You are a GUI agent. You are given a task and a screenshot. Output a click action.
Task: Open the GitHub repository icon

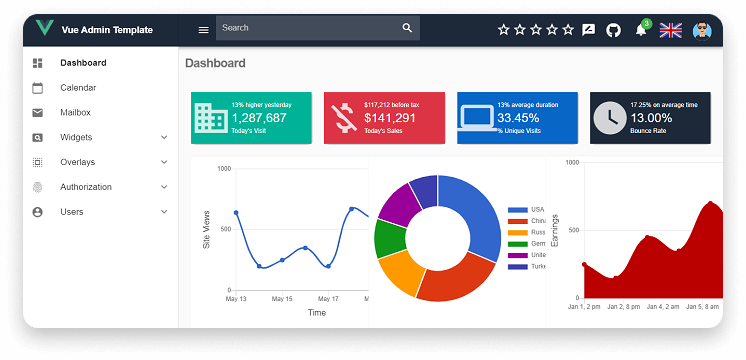tap(613, 30)
